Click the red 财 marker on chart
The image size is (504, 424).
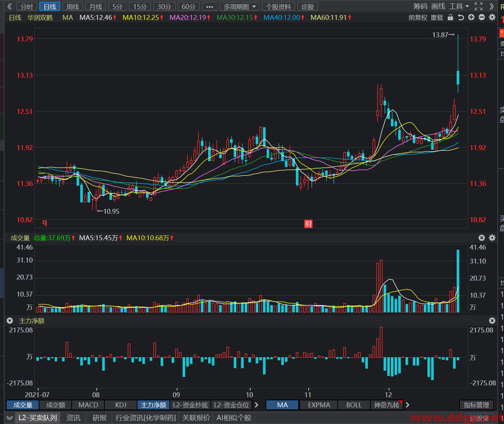coord(308,224)
